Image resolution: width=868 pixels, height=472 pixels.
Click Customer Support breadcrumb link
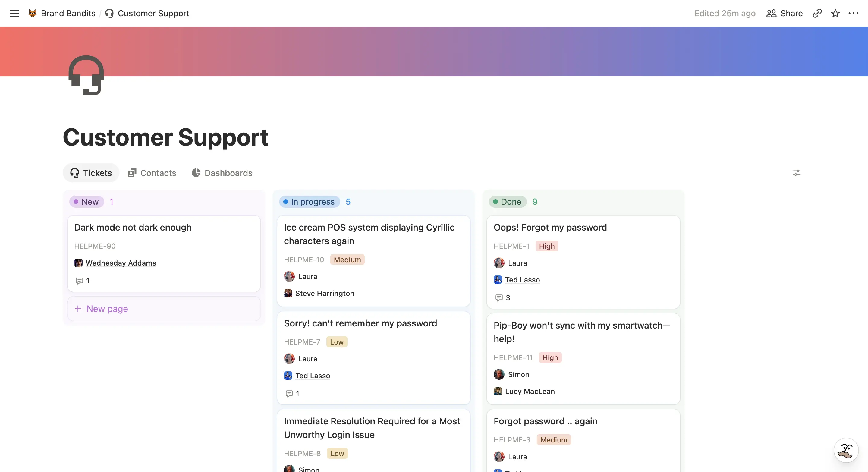(153, 13)
